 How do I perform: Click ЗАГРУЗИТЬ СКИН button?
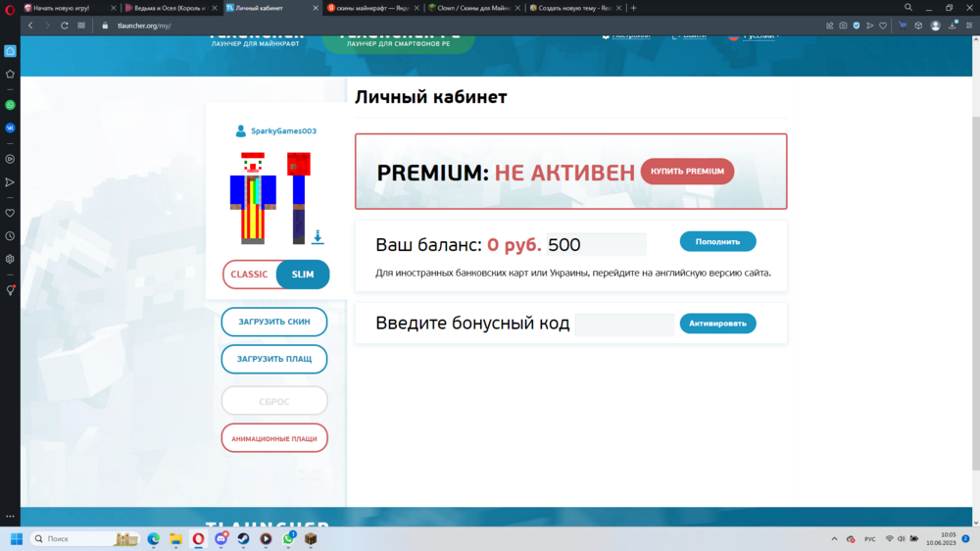click(x=273, y=322)
